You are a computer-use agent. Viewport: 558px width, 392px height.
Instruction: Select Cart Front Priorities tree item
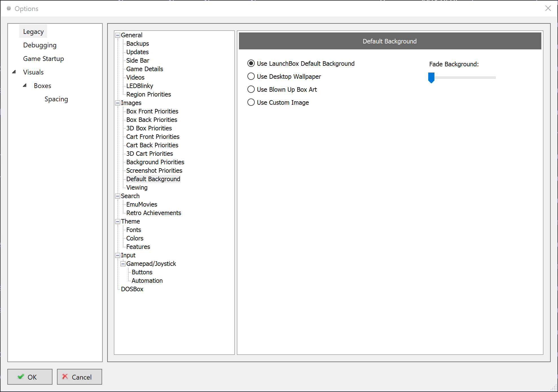[x=153, y=137]
